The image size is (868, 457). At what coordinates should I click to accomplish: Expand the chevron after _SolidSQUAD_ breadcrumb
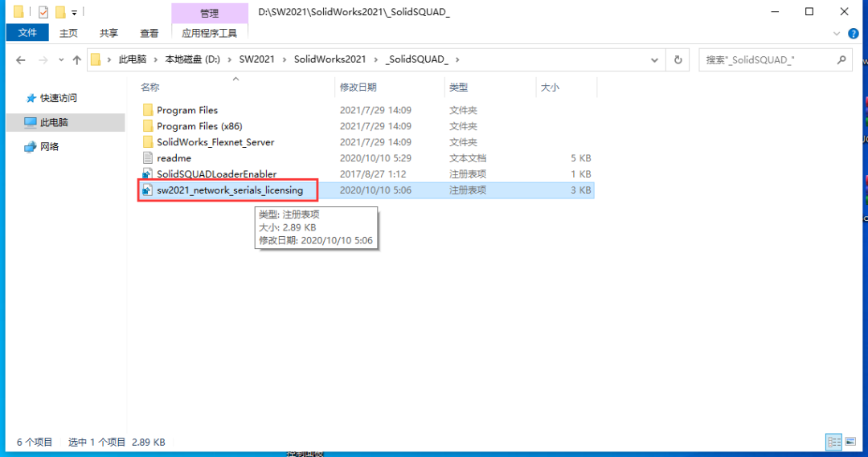click(457, 59)
